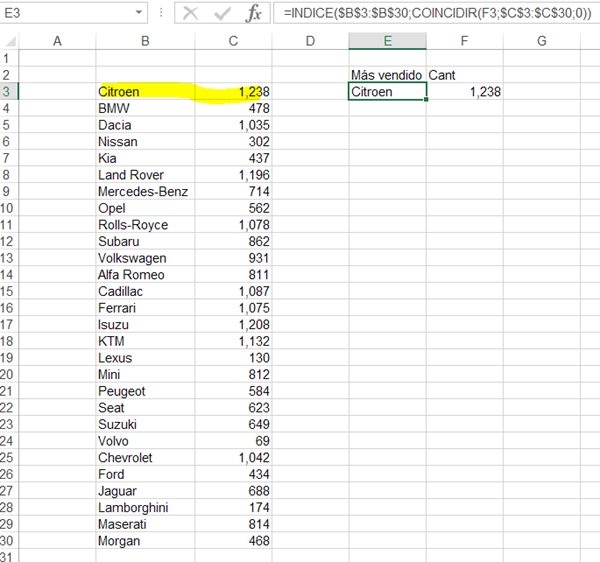
Task: Select the Ferrari cell
Action: click(145, 308)
